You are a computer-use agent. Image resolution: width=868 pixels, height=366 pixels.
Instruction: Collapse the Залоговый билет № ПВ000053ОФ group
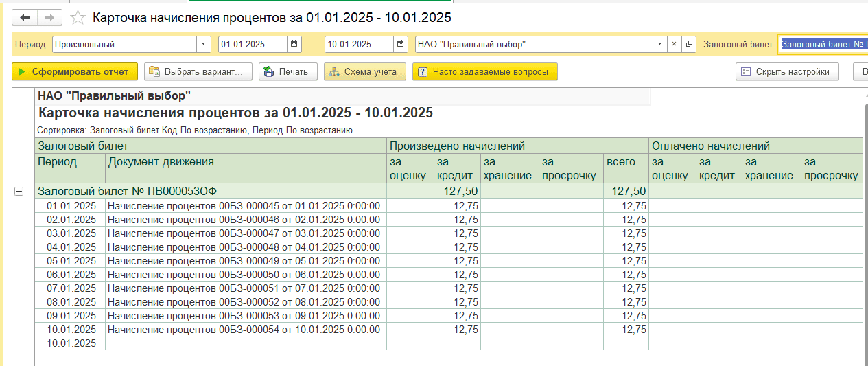[19, 192]
